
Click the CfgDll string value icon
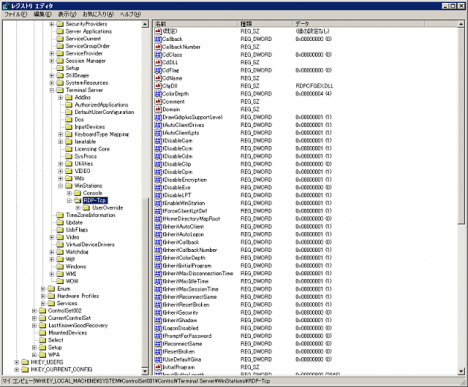(x=158, y=86)
